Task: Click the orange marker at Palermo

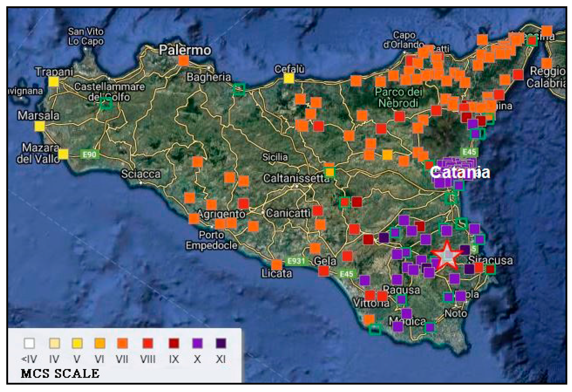Action: click(183, 60)
